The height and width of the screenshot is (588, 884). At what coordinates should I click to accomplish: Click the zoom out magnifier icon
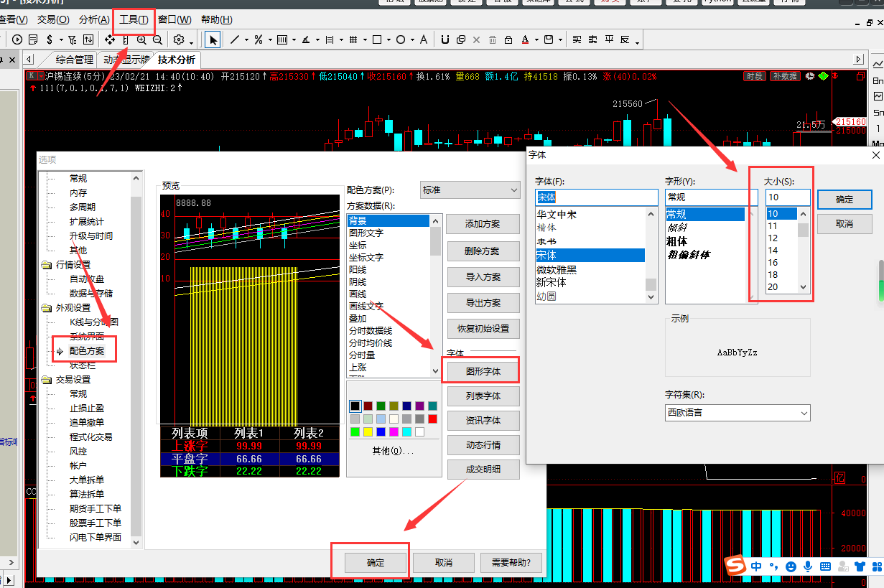point(157,39)
